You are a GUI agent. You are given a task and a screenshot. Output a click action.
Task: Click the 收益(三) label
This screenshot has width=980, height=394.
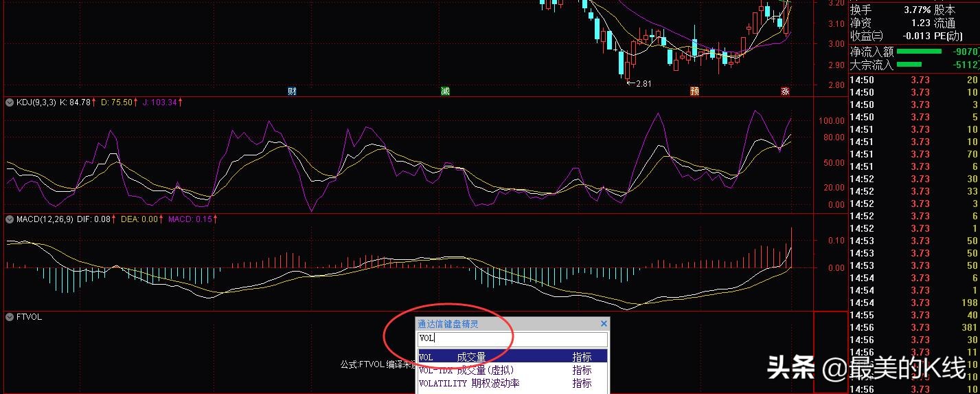(x=867, y=36)
